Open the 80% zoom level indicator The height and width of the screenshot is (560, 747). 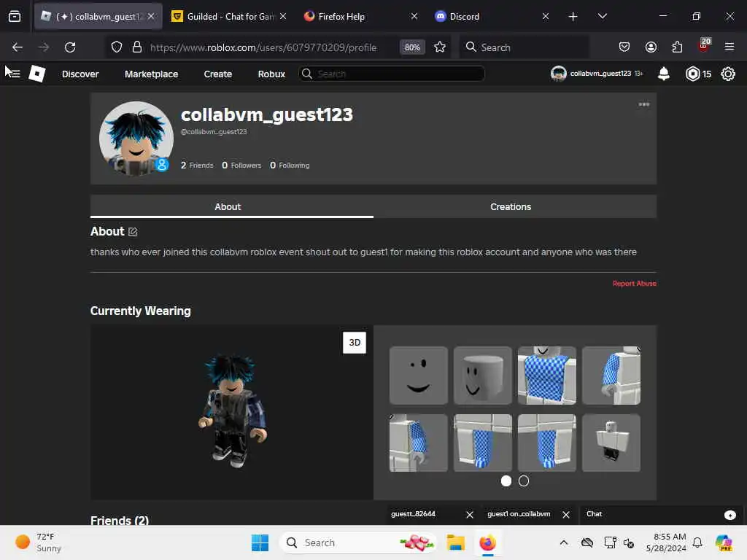412,47
